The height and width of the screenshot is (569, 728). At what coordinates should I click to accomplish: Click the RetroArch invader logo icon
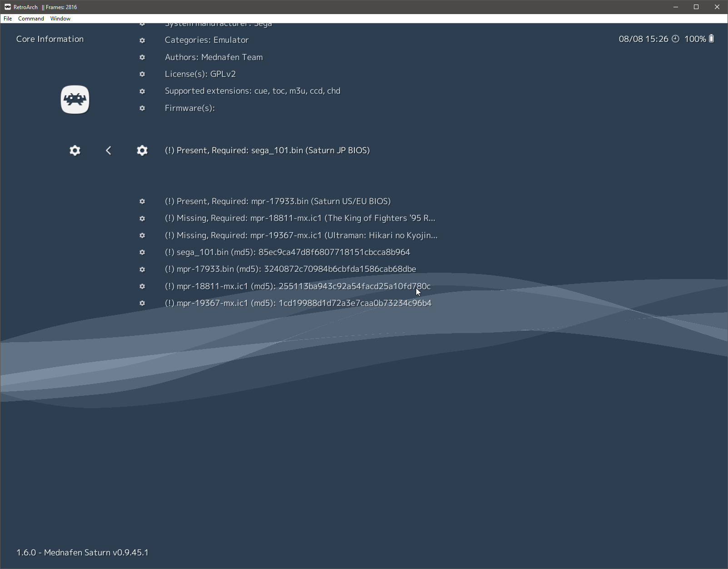coord(75,100)
